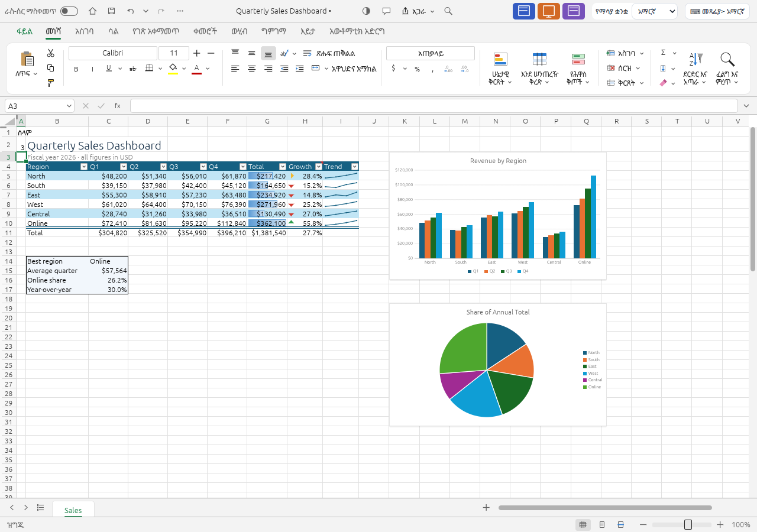The width and height of the screenshot is (757, 532).
Task: Select the Sales sheet tab
Action: (73, 510)
